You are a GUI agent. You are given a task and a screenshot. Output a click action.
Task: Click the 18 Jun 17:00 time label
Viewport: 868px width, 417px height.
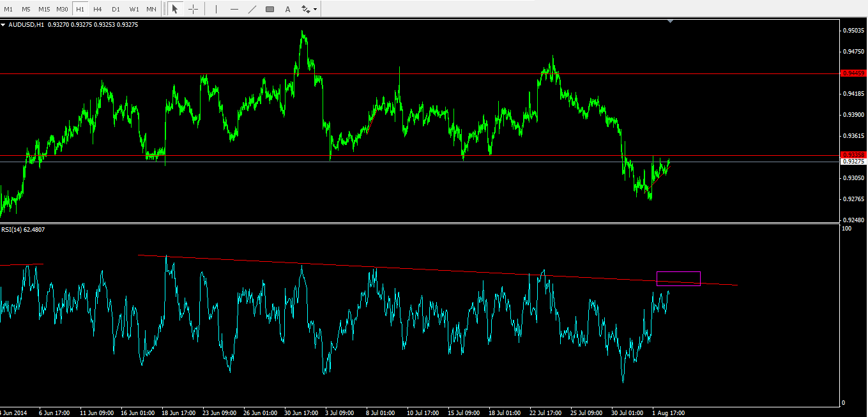[x=178, y=413]
